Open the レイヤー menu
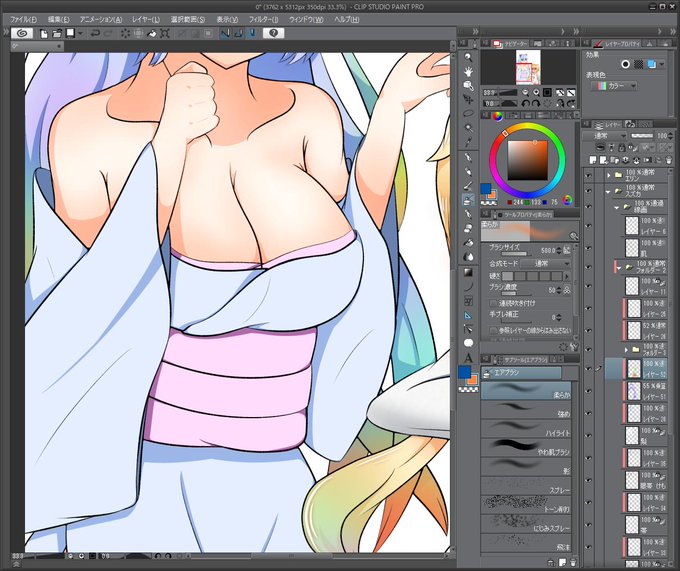Screen dimensions: 680x571 (146, 20)
